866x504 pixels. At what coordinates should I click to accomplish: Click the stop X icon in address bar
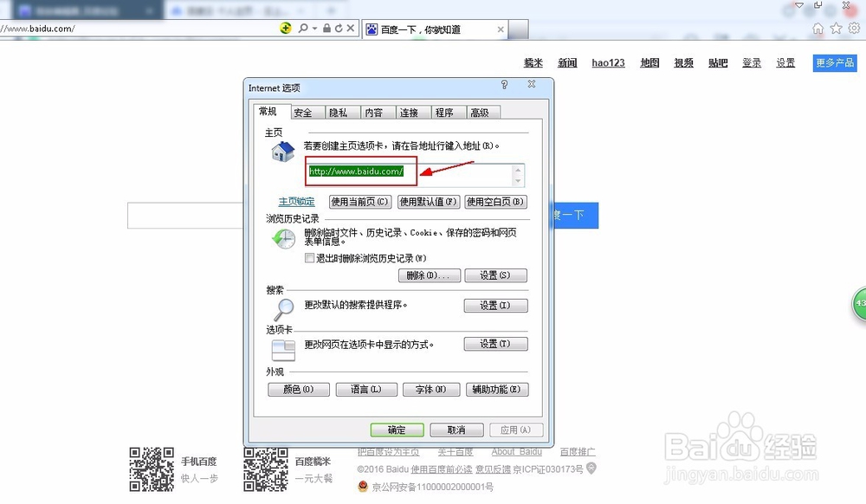click(x=350, y=29)
